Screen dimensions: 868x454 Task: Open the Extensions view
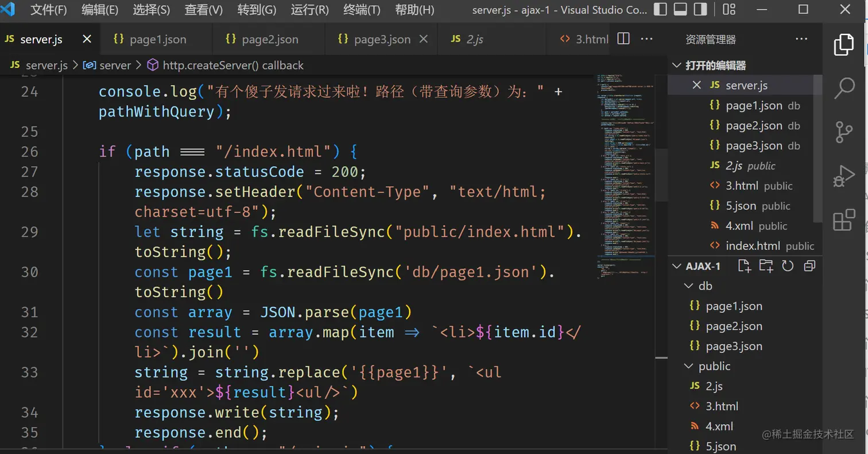(844, 220)
